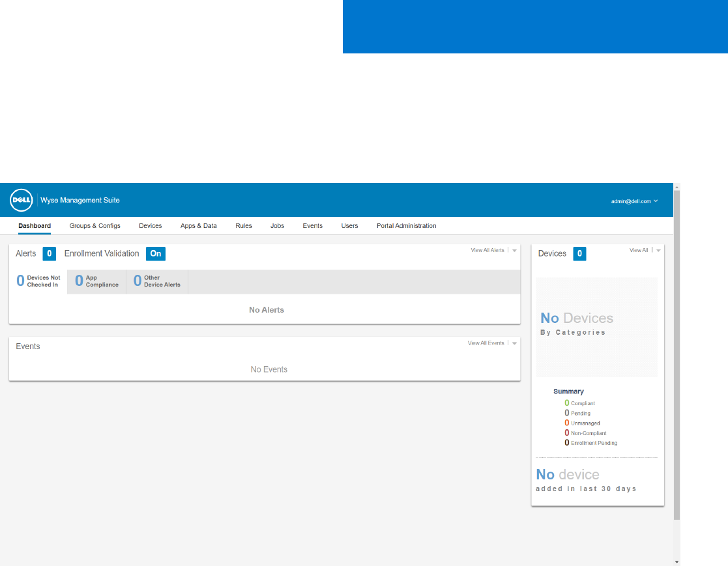Switch to the Dashboard tab
Image resolution: width=728 pixels, height=566 pixels.
point(35,226)
